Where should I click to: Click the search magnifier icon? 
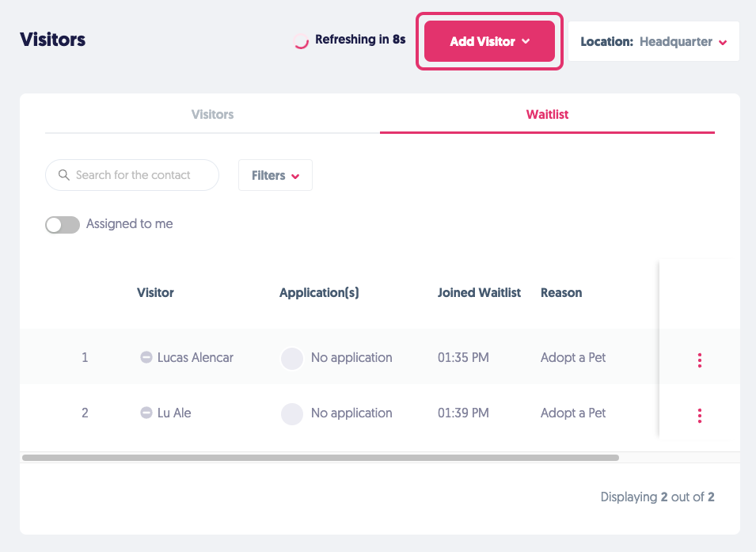(x=63, y=175)
